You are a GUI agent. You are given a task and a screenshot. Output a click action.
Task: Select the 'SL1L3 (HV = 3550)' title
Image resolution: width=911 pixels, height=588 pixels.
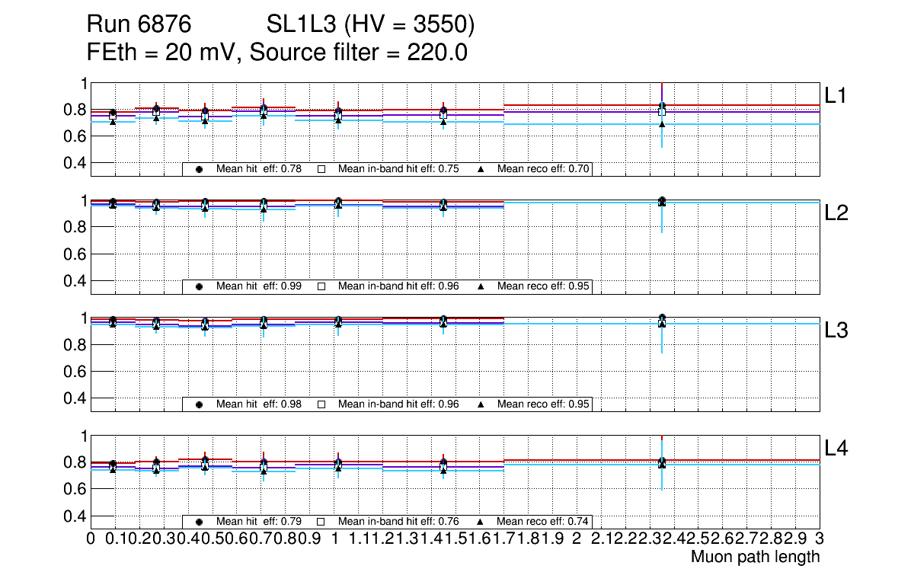[x=370, y=25]
